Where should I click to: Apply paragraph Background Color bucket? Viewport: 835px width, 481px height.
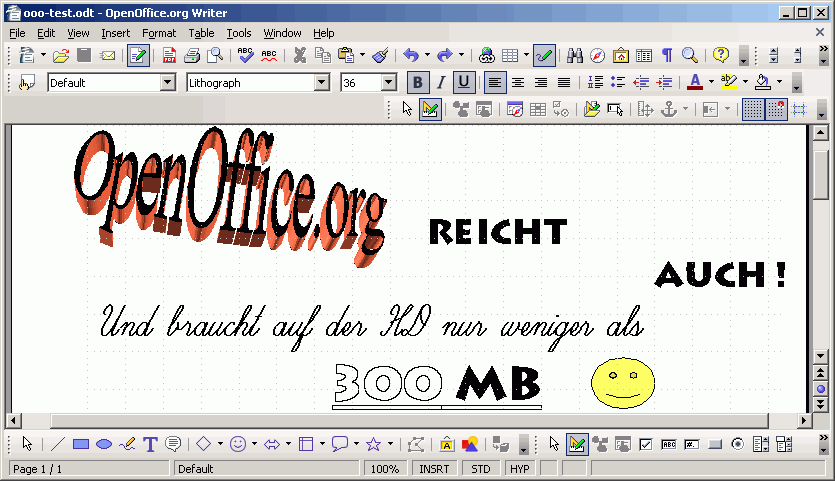pyautogui.click(x=763, y=82)
